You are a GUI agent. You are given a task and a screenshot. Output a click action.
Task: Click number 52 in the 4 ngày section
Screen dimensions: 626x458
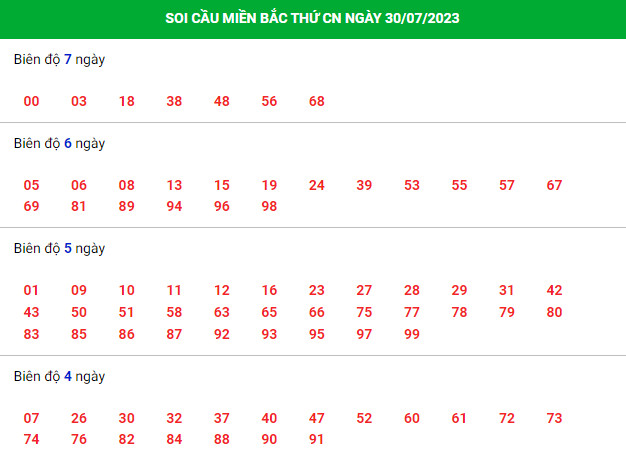(x=364, y=418)
